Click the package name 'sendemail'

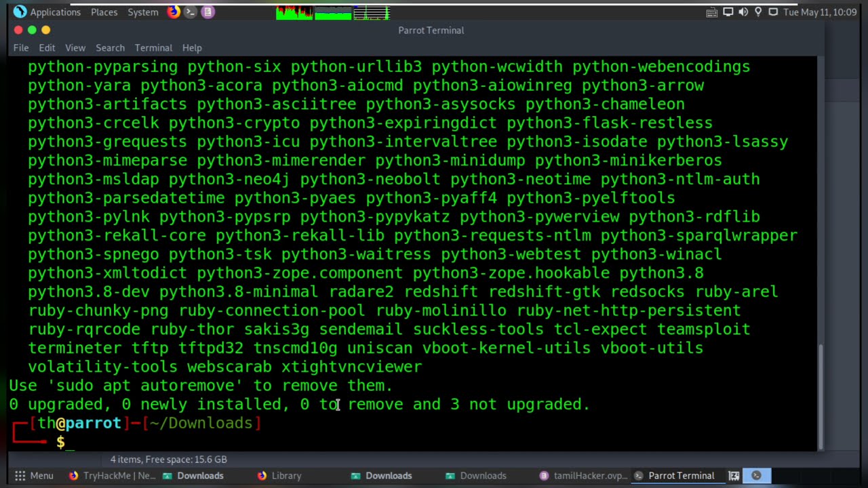pyautogui.click(x=361, y=329)
